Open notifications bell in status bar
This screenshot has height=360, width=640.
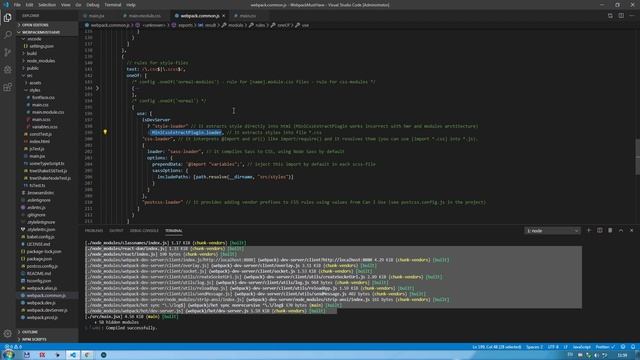633,347
